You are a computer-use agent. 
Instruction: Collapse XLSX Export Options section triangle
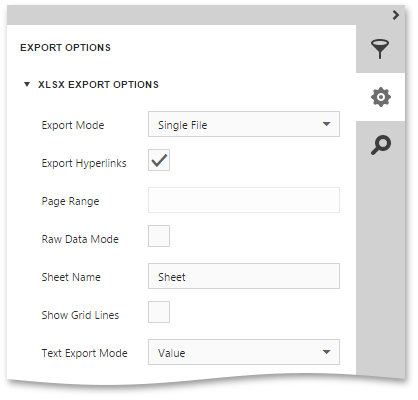coord(27,84)
